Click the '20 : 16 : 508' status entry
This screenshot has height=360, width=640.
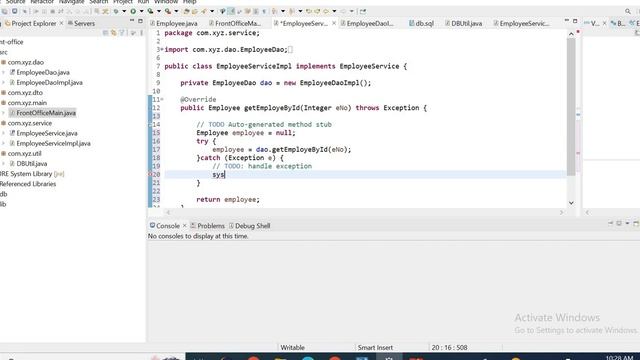click(449, 347)
